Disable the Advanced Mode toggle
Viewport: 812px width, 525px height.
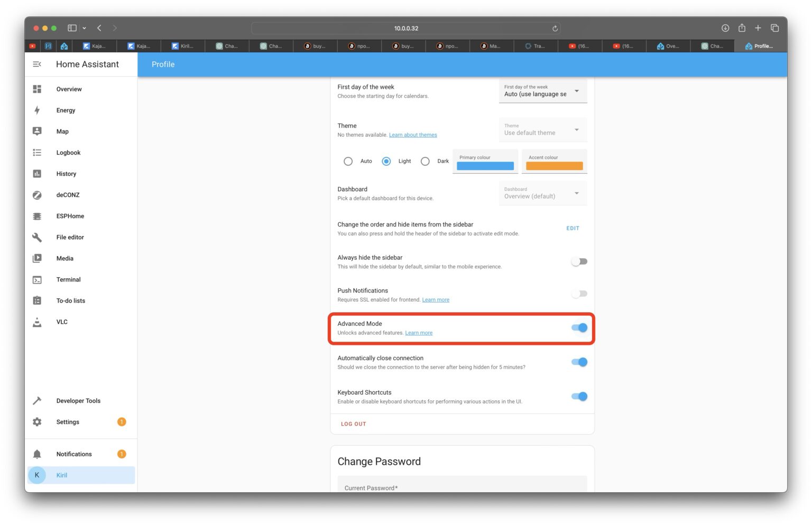(x=579, y=328)
